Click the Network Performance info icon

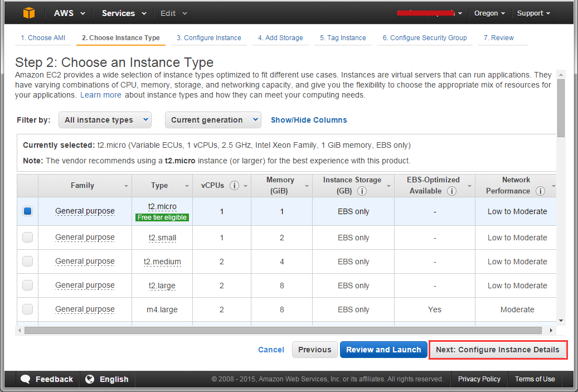coord(541,191)
